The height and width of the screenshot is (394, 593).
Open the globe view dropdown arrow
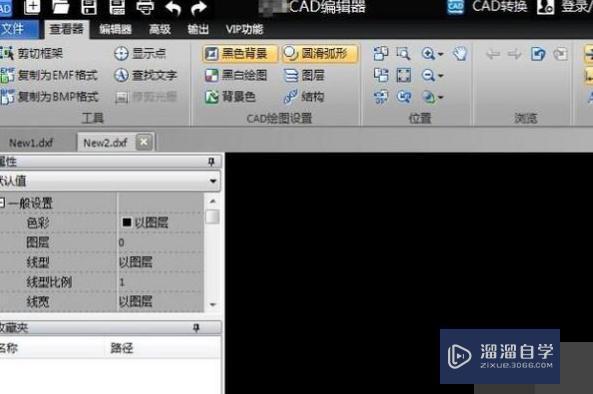coord(441,98)
